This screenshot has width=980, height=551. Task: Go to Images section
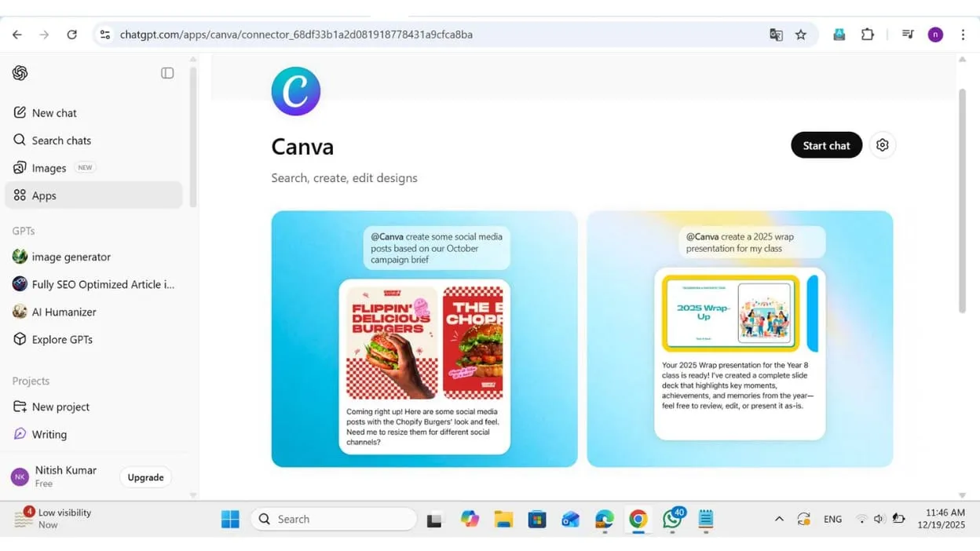tap(93, 168)
